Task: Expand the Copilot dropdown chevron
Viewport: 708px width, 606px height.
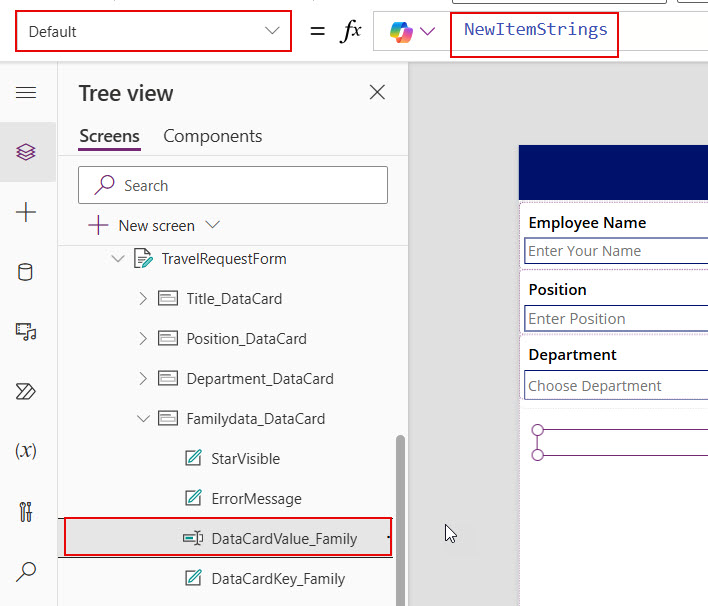Action: click(x=427, y=31)
